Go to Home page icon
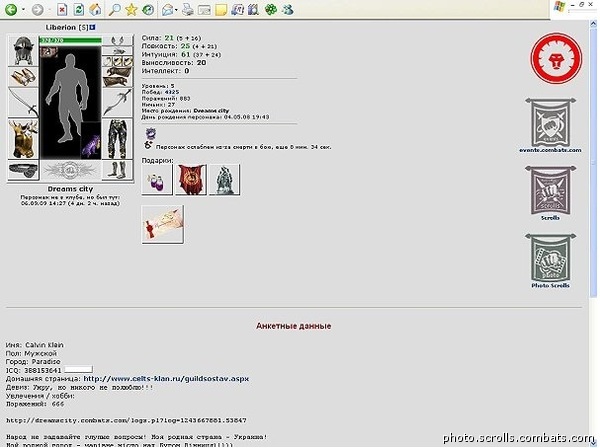The width and height of the screenshot is (600, 448). point(95,9)
